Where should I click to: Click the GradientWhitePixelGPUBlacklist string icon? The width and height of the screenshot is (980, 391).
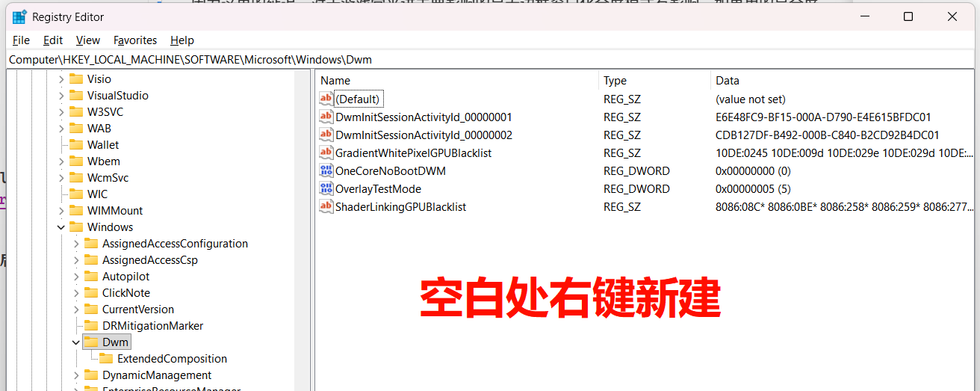pyautogui.click(x=326, y=153)
